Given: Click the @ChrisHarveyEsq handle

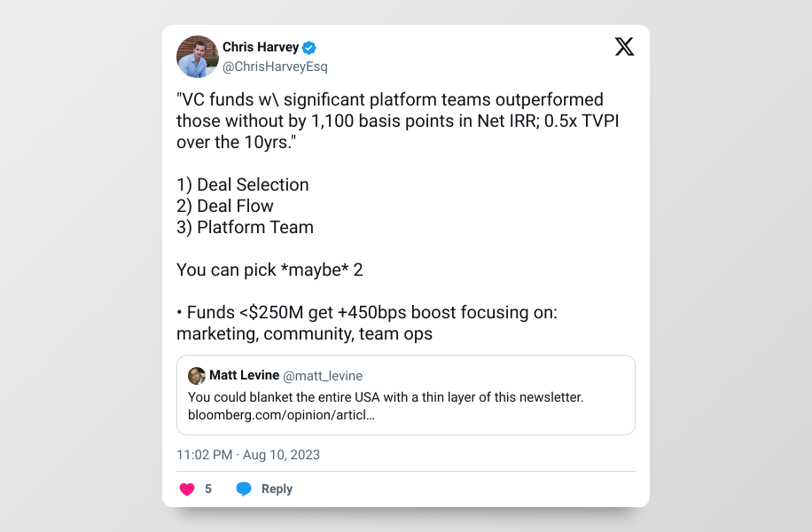Looking at the screenshot, I should (x=275, y=66).
